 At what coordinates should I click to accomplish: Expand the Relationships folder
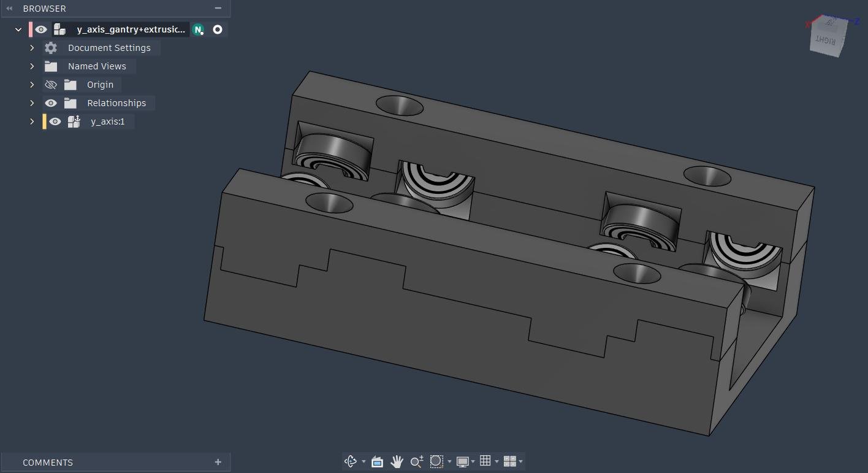pyautogui.click(x=32, y=103)
